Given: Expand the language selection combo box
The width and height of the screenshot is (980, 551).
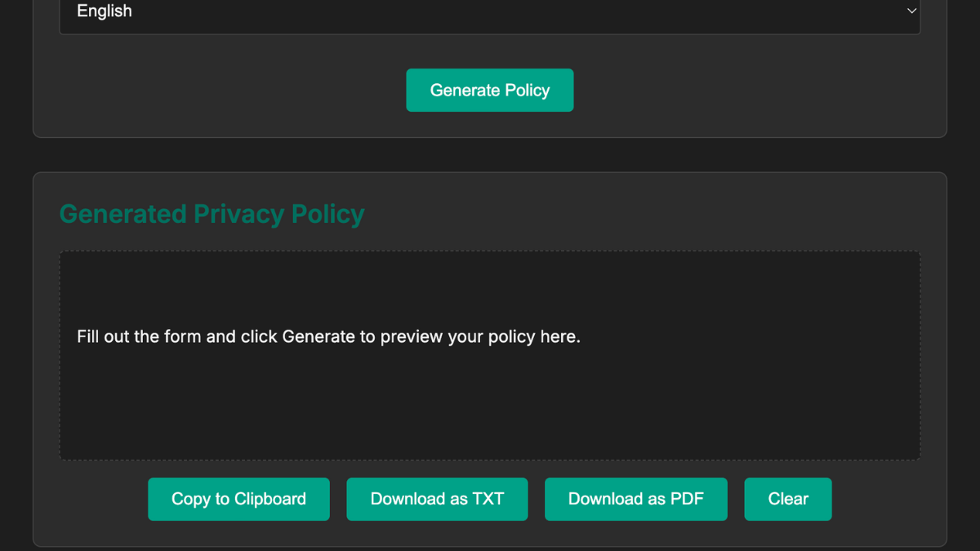Looking at the screenshot, I should 489,11.
